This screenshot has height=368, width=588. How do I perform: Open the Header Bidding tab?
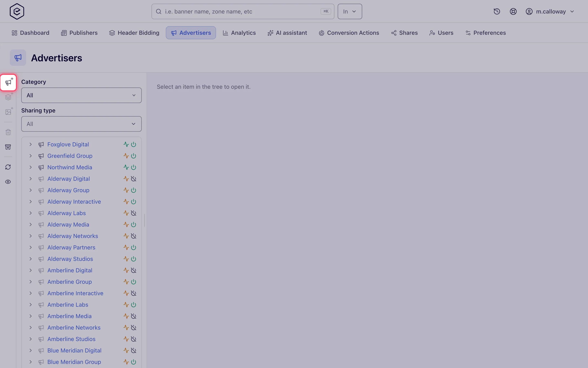pyautogui.click(x=134, y=33)
